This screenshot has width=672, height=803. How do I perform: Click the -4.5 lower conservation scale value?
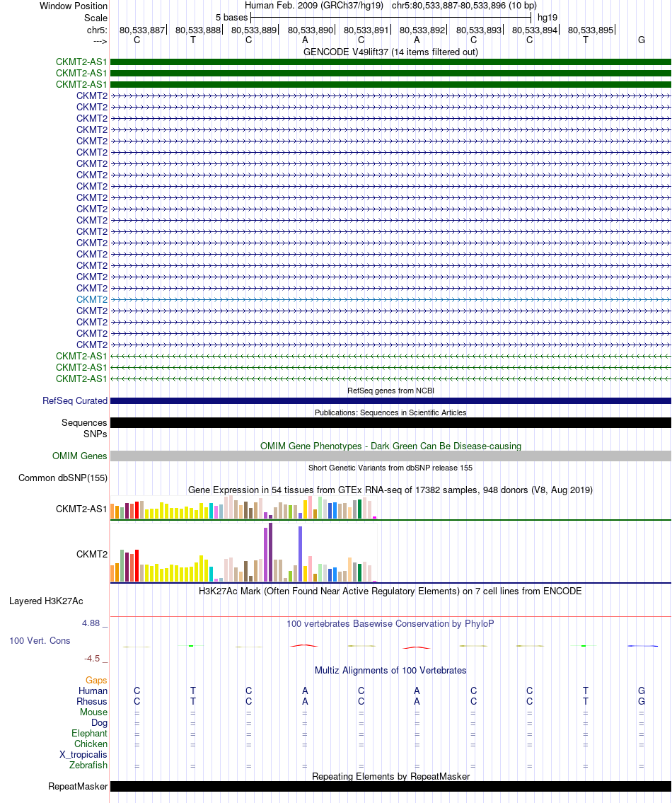click(92, 659)
